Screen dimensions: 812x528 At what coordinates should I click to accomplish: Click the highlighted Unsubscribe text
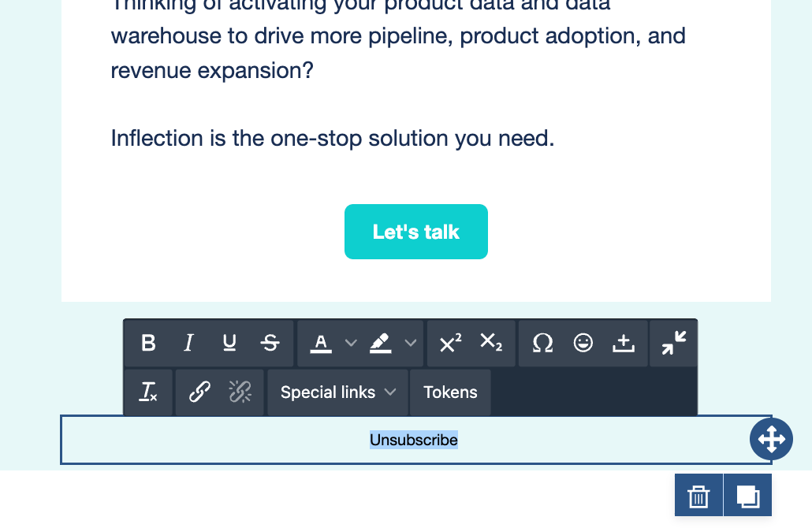tap(414, 440)
